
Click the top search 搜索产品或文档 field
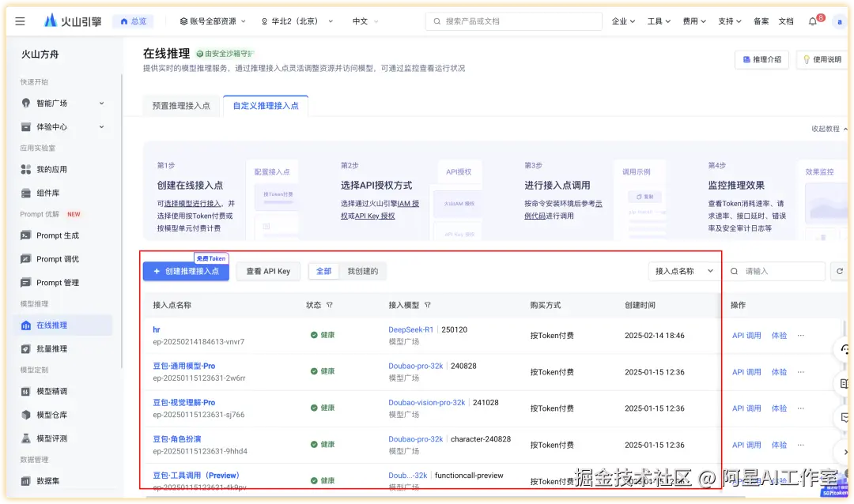click(x=514, y=21)
